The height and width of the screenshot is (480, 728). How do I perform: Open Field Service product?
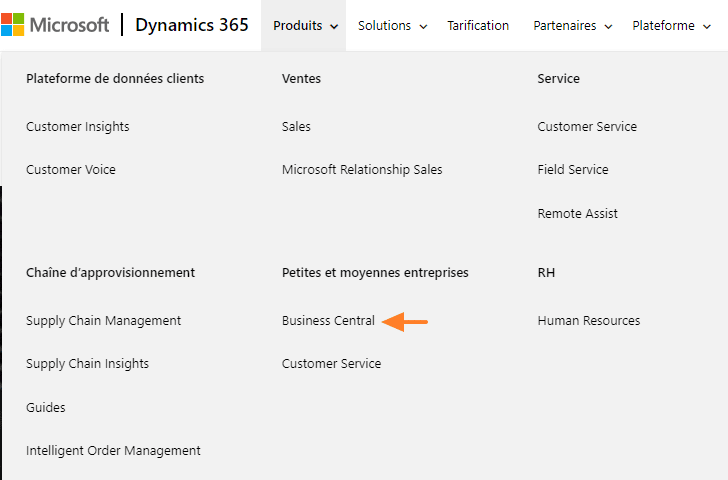572,170
